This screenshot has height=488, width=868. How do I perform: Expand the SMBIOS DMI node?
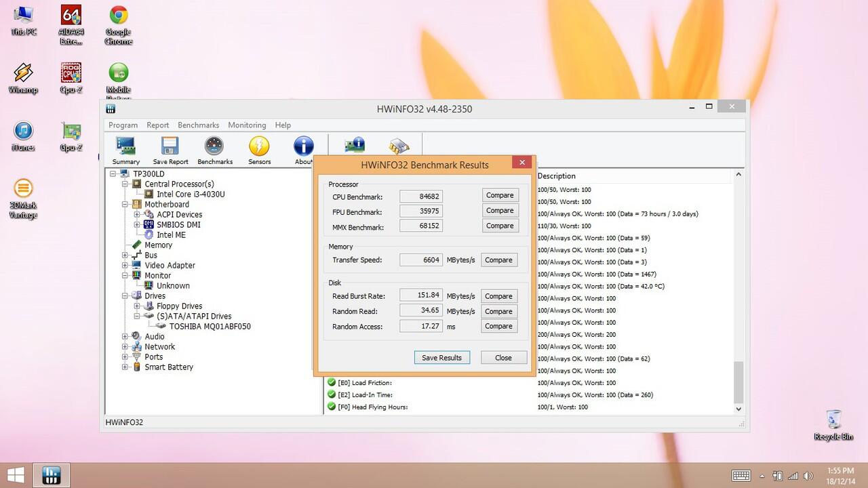[137, 225]
